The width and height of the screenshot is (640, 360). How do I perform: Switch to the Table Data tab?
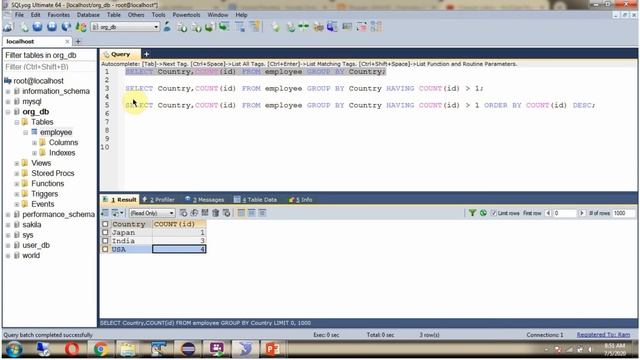pyautogui.click(x=256, y=200)
